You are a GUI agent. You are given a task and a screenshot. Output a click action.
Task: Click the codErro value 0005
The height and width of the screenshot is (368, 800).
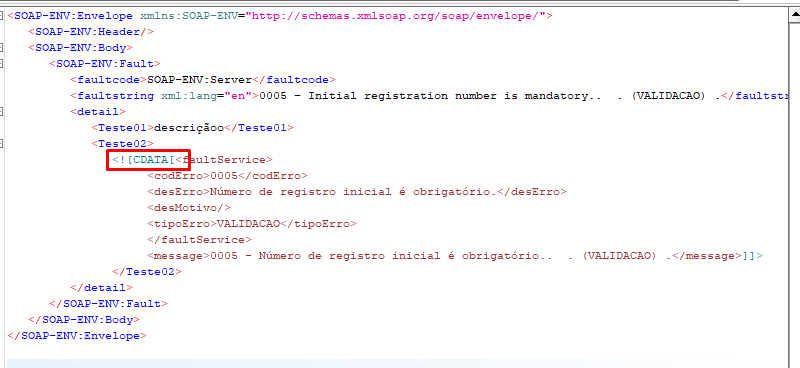click(224, 176)
